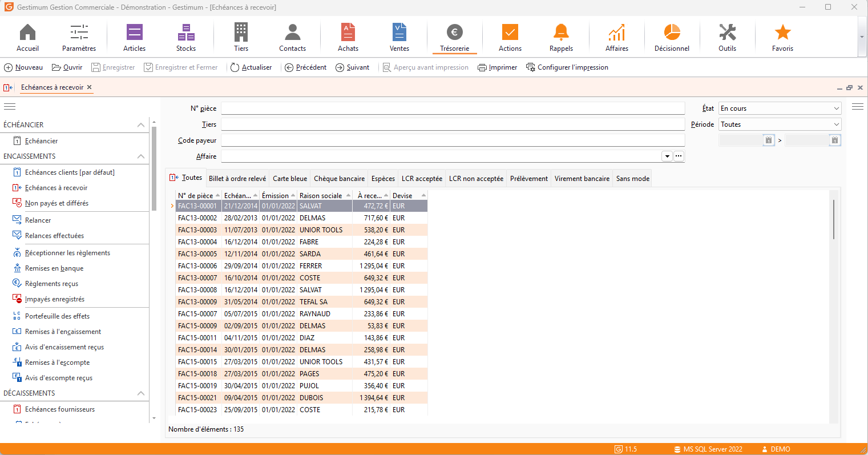
Task: Open Echéances fournisseurs
Action: 60,409
